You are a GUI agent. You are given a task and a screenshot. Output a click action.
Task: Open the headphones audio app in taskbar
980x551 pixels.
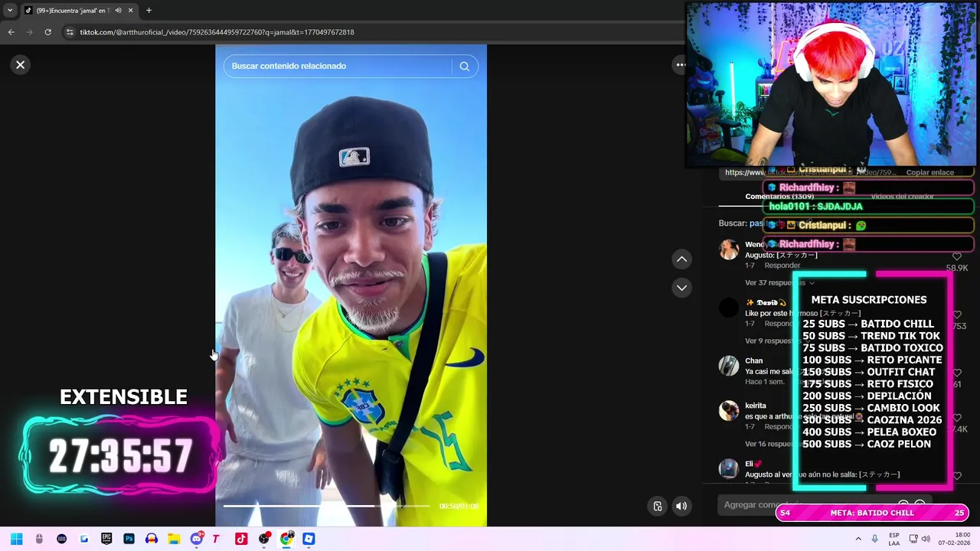click(x=152, y=539)
